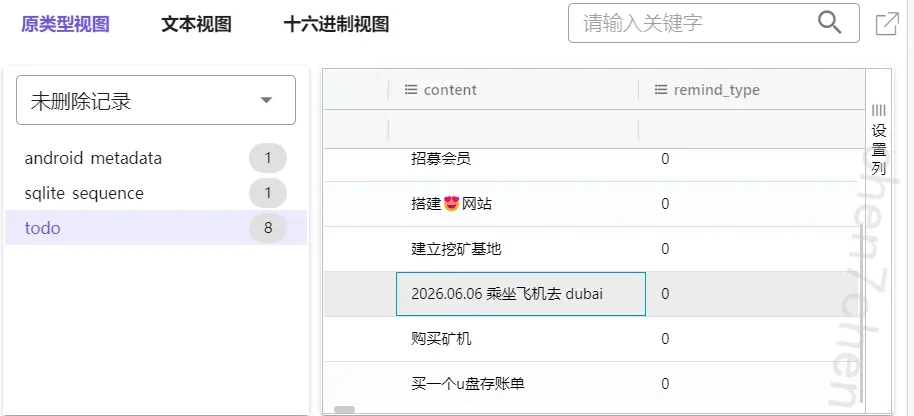The width and height of the screenshot is (914, 416).
Task: Click the search magnifier icon
Action: point(829,23)
